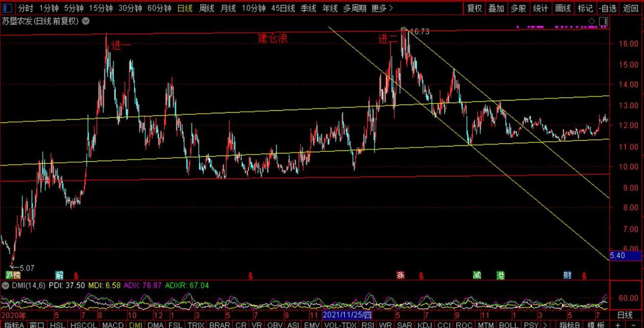Switch to 月线 monthly chart
Viewport: 644px width, 328px height.
228,8
